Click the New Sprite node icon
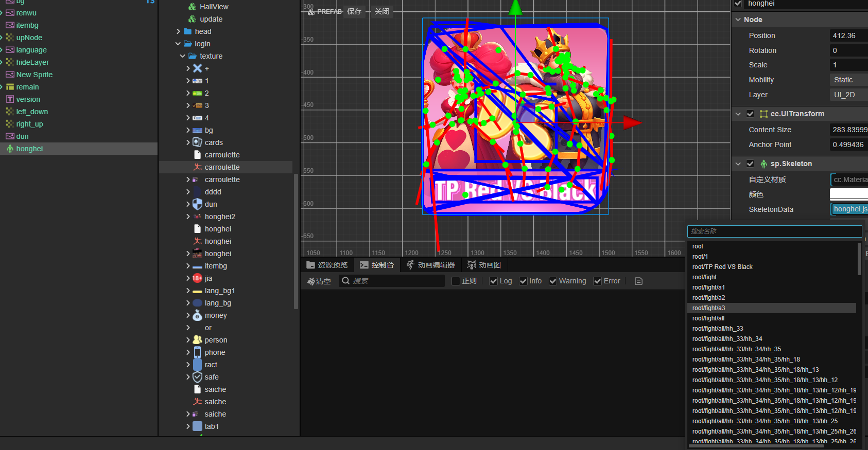Screen dimensions: 868x450 [10, 75]
